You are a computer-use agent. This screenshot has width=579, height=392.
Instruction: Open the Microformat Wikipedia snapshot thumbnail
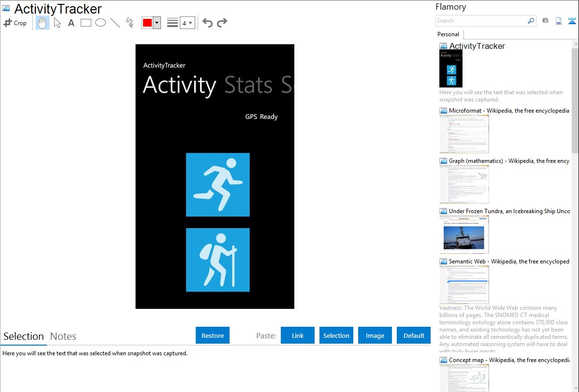(464, 134)
